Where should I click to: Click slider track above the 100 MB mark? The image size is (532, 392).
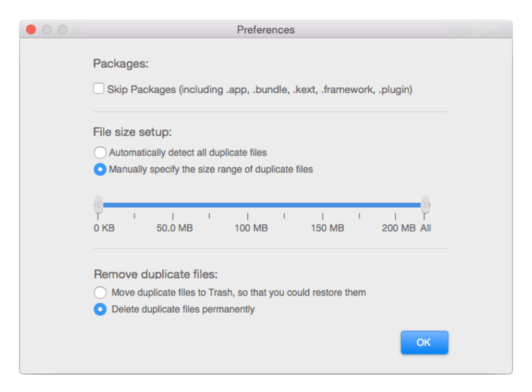(247, 205)
